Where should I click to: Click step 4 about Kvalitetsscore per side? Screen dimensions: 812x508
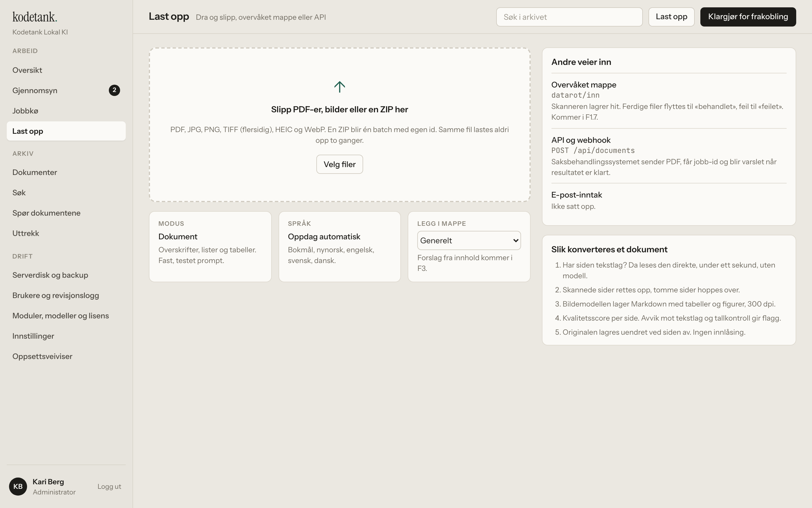coord(672,318)
